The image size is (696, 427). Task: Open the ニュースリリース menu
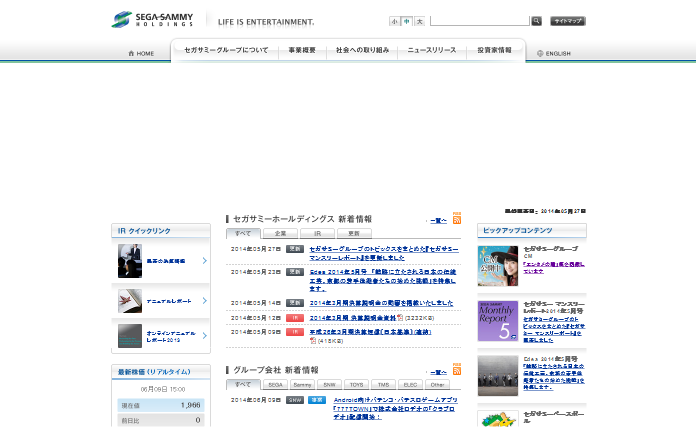(431, 50)
